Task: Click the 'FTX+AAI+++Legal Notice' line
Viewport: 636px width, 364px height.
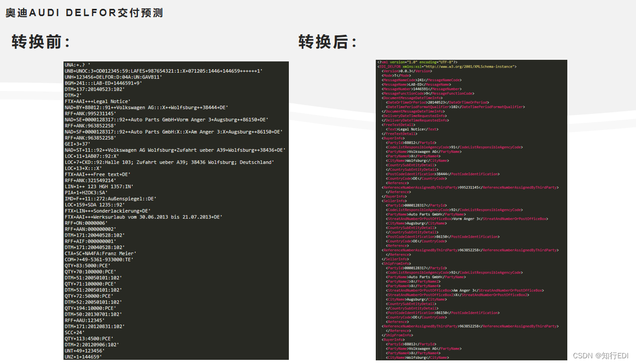Action: pos(98,101)
